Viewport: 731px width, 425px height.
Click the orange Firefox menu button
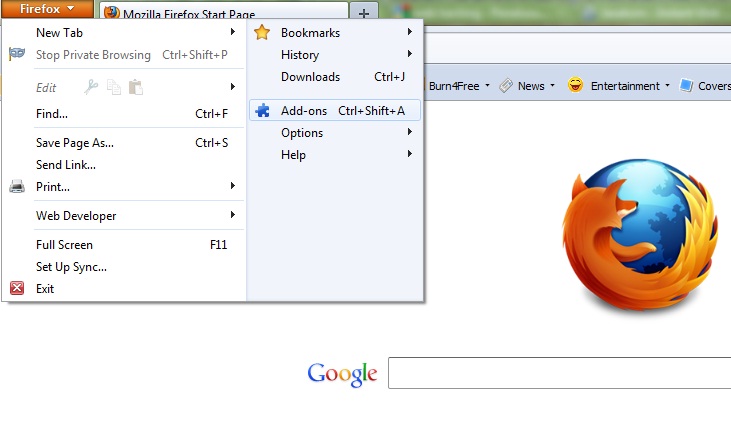(x=47, y=9)
